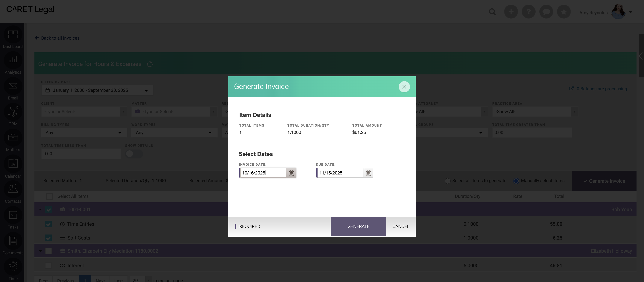The image size is (644, 282).
Task: Open the Matters briefcase icon
Action: click(x=13, y=137)
